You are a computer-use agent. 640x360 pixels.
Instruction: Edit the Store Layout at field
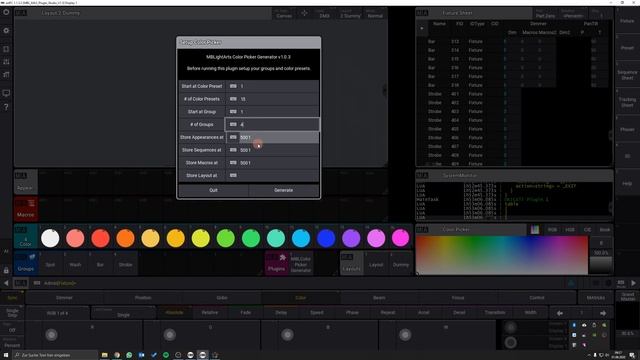tap(272, 176)
